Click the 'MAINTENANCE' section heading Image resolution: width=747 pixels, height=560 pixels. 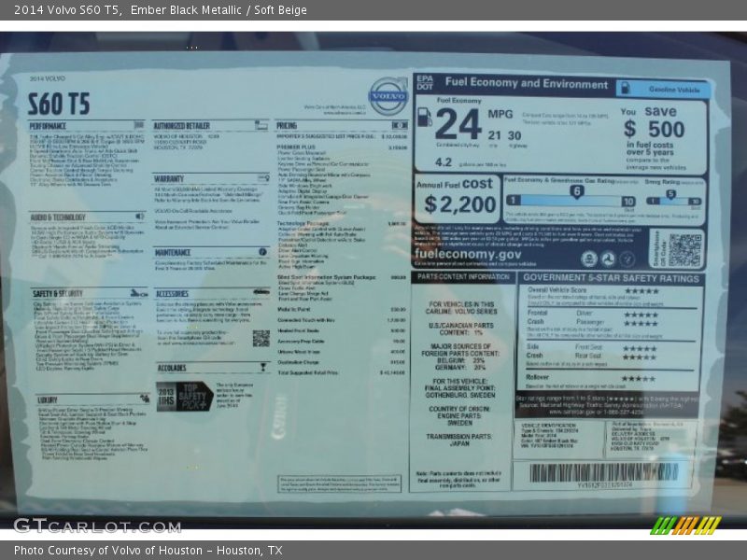click(x=173, y=252)
